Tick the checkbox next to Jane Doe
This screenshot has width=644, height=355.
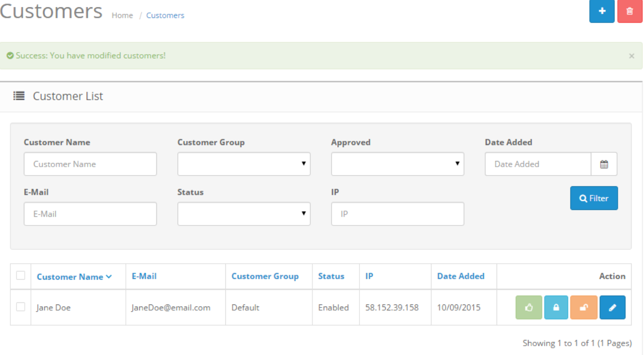[x=21, y=307]
